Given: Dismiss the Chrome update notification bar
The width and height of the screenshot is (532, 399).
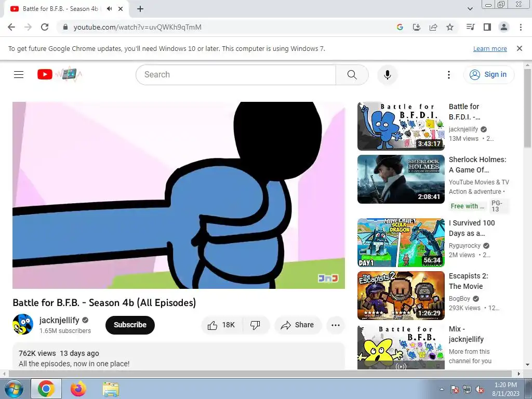Looking at the screenshot, I should (x=520, y=48).
